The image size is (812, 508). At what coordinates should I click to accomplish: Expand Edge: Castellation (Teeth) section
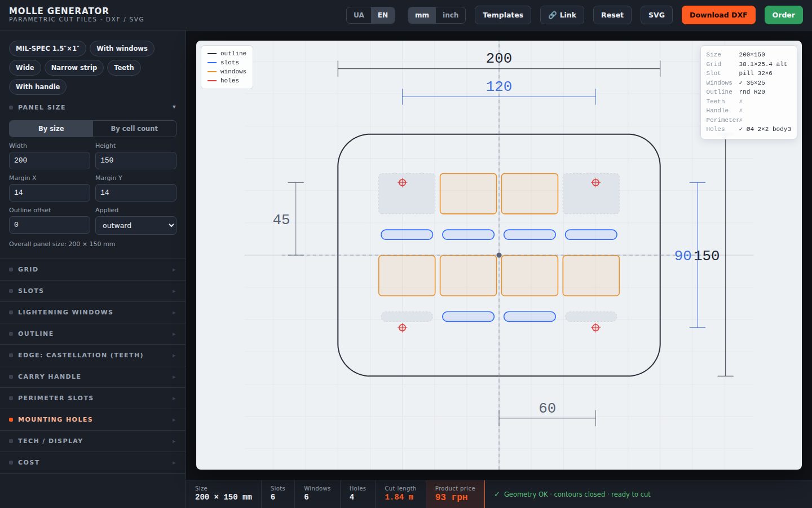93,356
